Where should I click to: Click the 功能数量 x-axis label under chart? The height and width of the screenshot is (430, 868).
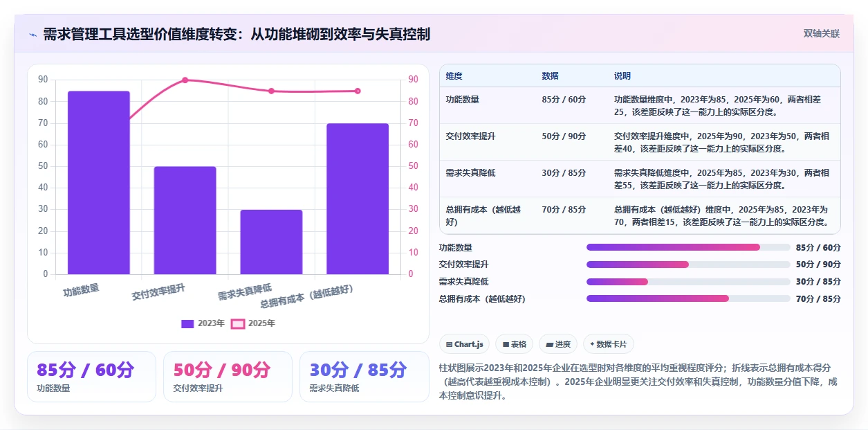81,289
